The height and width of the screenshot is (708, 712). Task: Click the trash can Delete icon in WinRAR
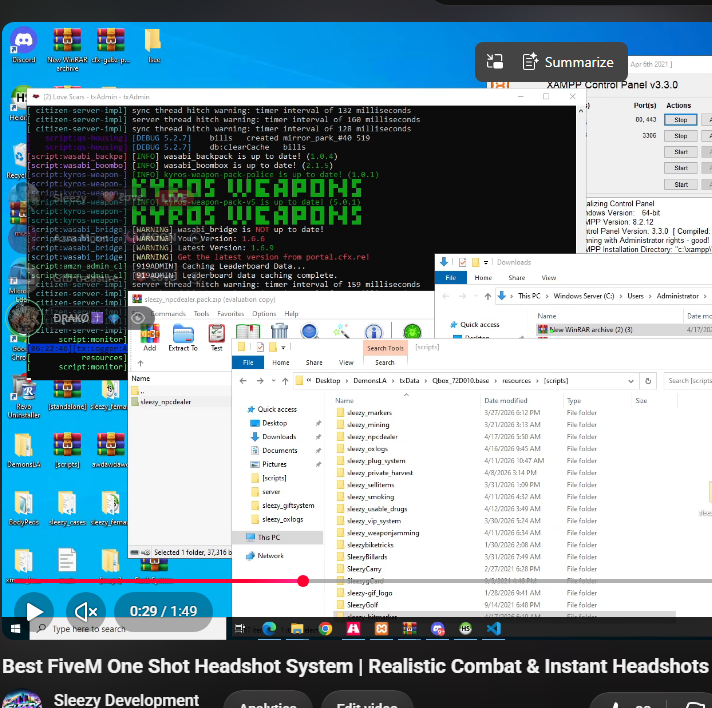coord(279,332)
